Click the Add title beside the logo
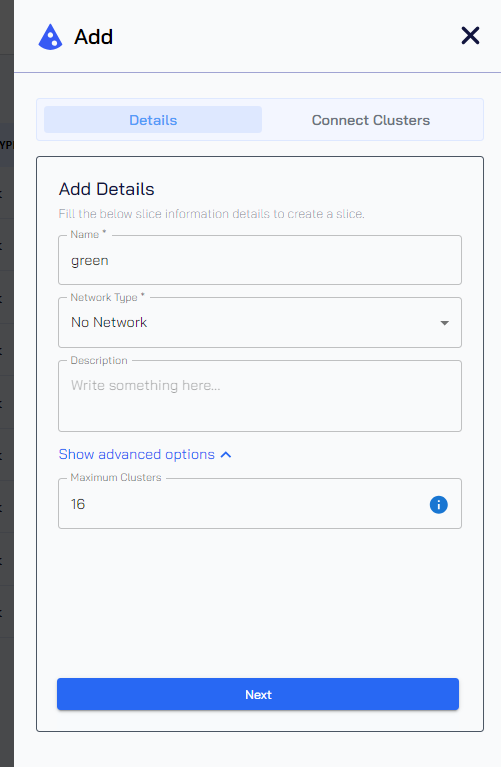Viewport: 501px width, 767px height. coord(93,37)
